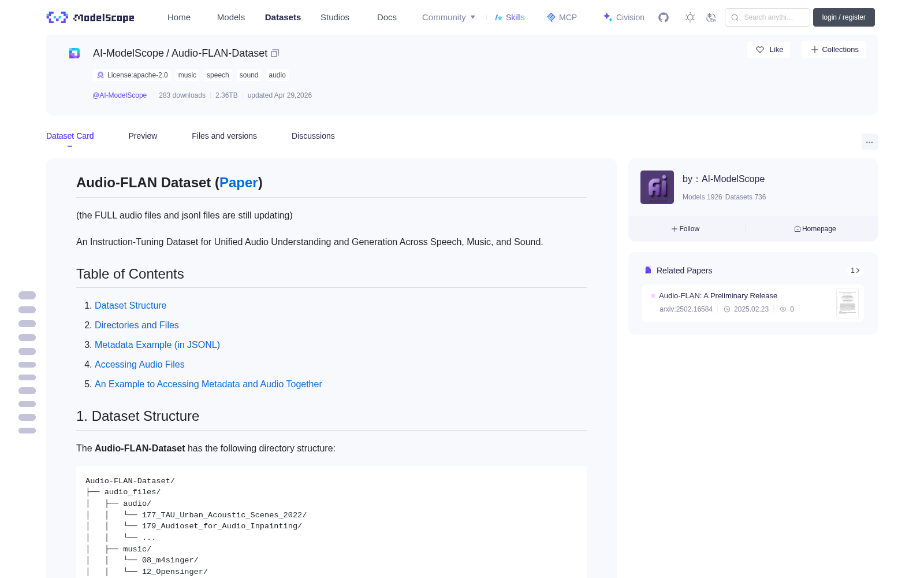Image resolution: width=924 pixels, height=578 pixels.
Task: Select the Dataset Card tab
Action: click(x=70, y=136)
